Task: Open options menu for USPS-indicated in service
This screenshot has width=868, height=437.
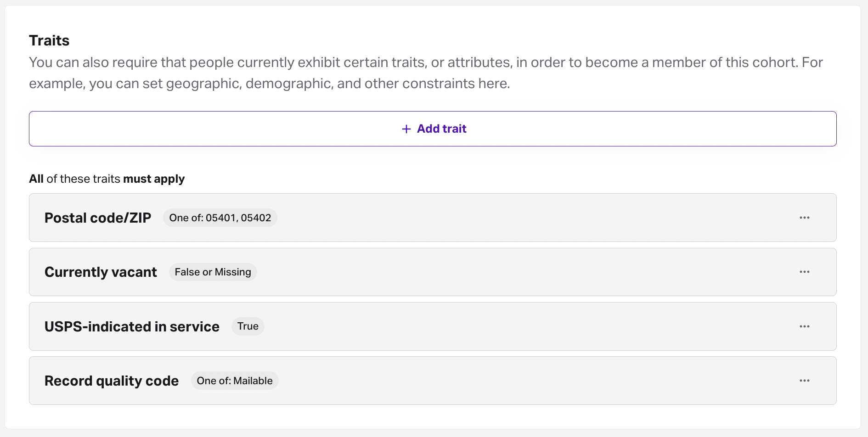Action: tap(805, 326)
